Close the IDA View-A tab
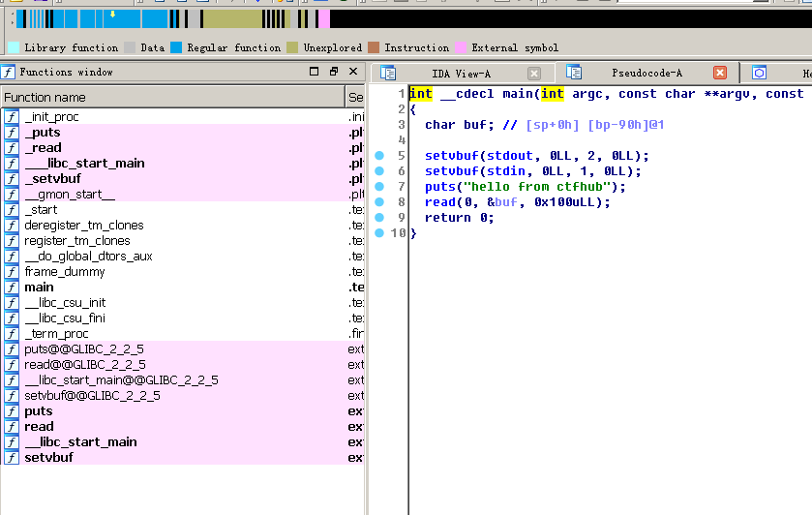Viewport: 812px width, 515px height. (534, 74)
